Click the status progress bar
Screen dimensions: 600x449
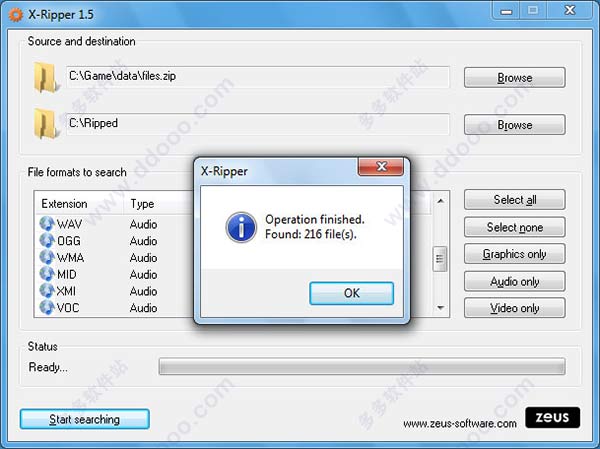pos(362,366)
